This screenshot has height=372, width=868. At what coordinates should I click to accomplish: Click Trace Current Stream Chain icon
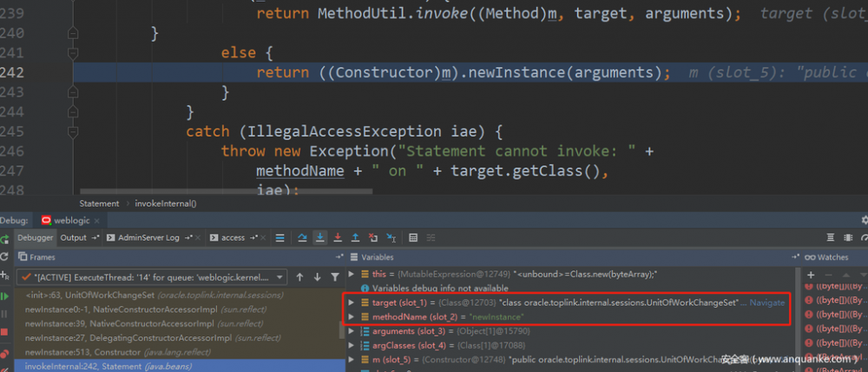point(431,238)
